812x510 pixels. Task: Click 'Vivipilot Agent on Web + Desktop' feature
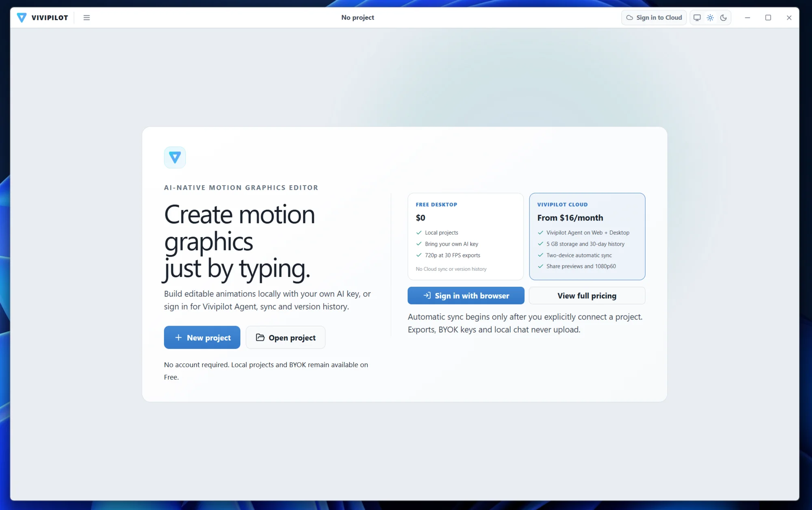pyautogui.click(x=588, y=233)
